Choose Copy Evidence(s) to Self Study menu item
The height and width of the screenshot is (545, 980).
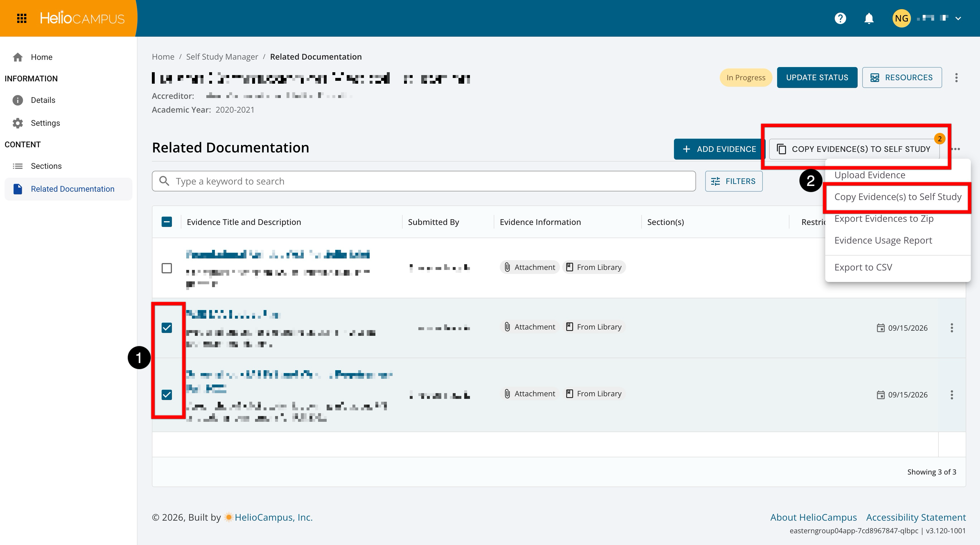897,197
